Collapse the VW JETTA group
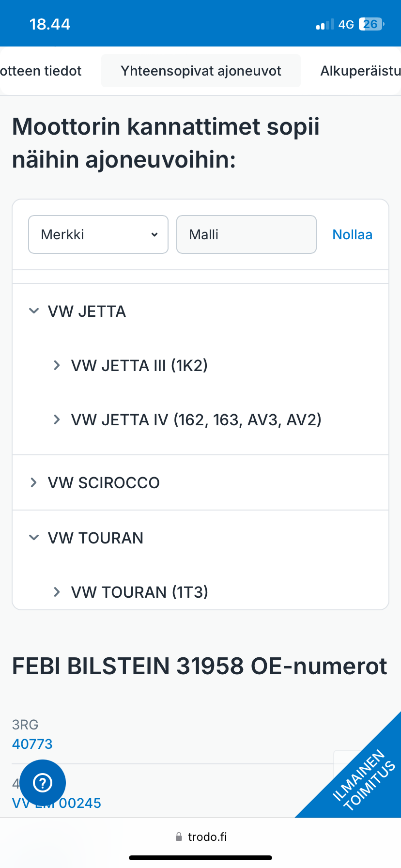The width and height of the screenshot is (401, 868). click(34, 311)
